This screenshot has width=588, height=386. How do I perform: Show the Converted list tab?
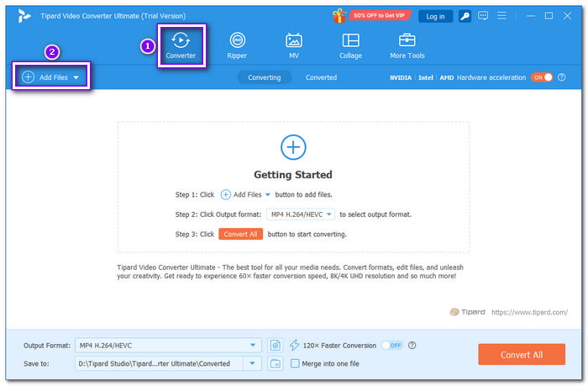[321, 77]
